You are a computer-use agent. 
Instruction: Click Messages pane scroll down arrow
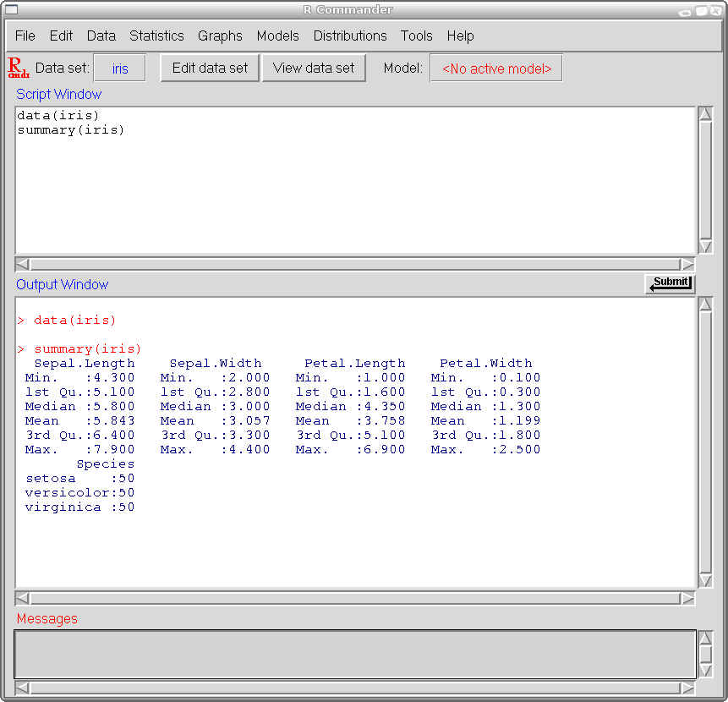coord(705,670)
